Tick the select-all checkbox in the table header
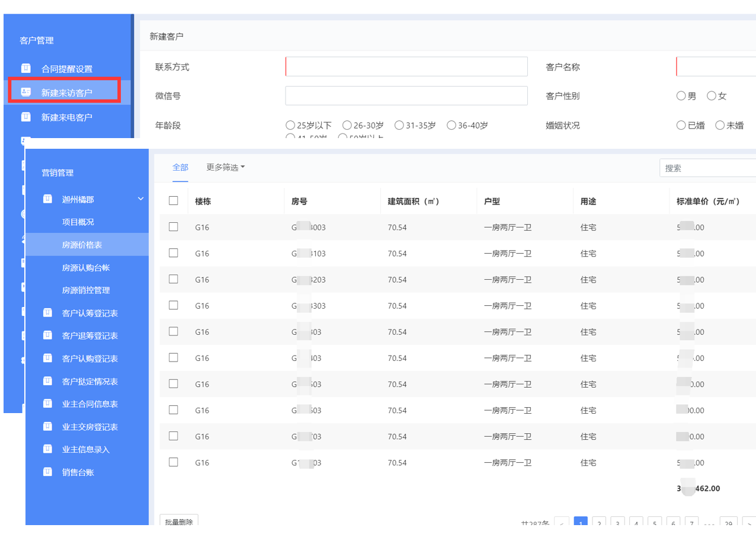Image resolution: width=756 pixels, height=550 pixels. [x=174, y=201]
